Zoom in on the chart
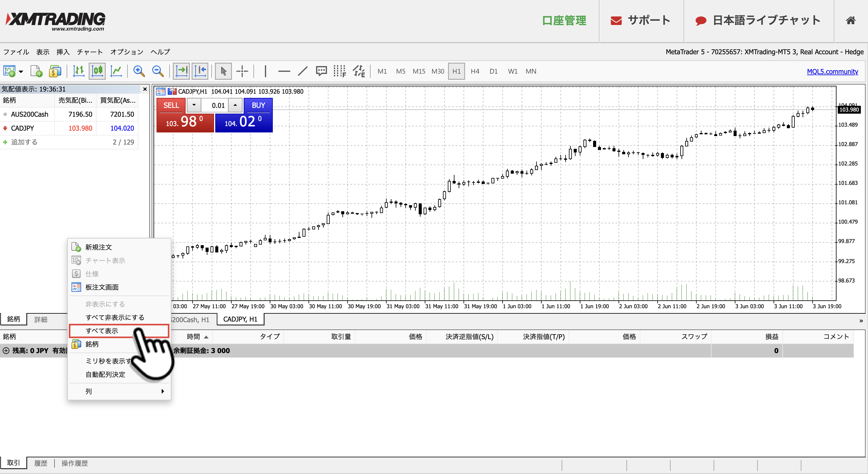 139,71
